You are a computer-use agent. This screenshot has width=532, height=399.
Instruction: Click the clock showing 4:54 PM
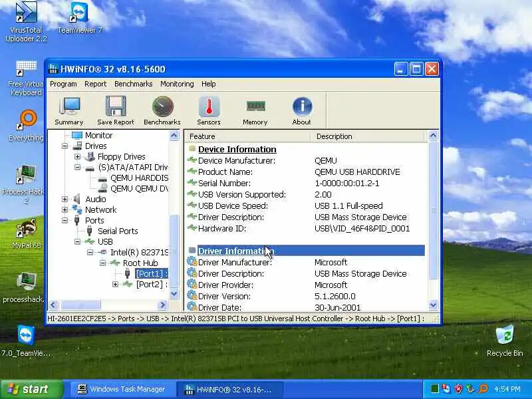click(x=507, y=389)
